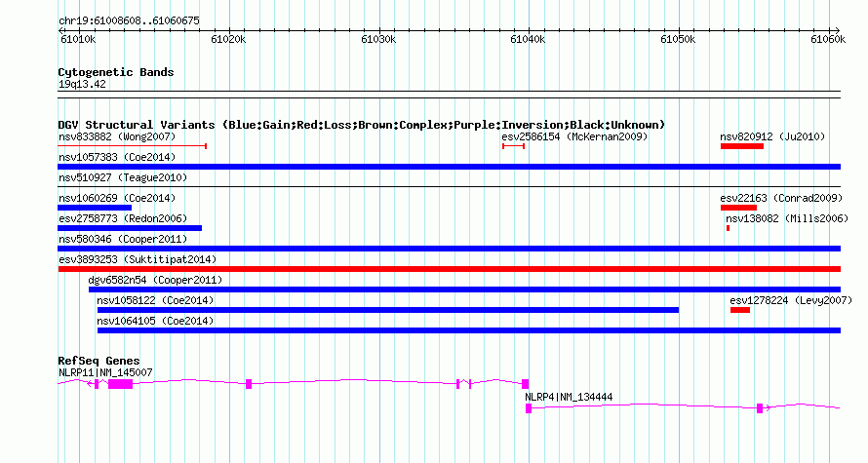Click the red nsv820912 loss bar
Image resolution: width=868 pixels, height=463 pixels.
click(x=742, y=146)
